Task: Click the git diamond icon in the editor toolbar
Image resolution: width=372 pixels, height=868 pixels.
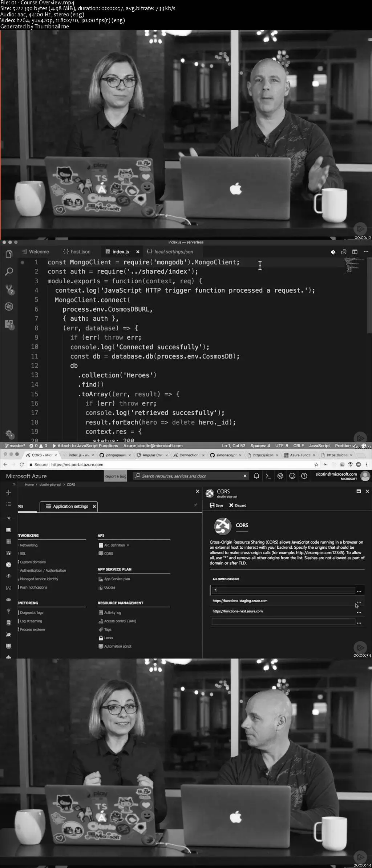Action: point(333,252)
